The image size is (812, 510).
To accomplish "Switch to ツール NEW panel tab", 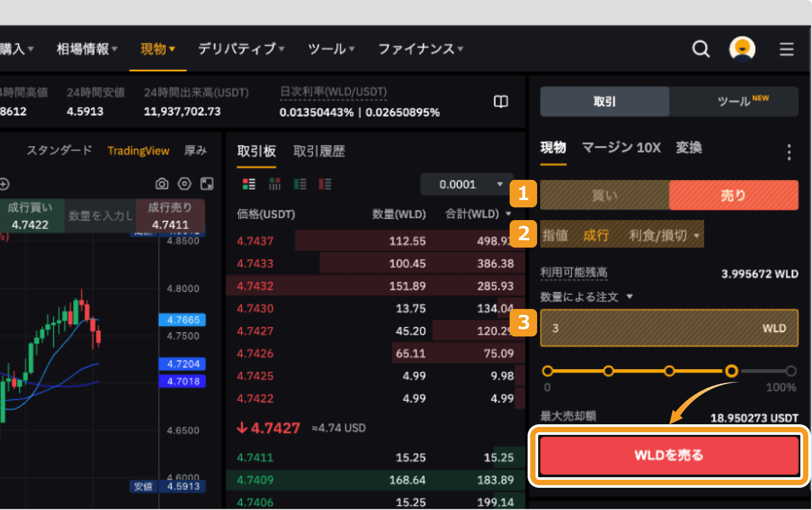I will click(734, 102).
